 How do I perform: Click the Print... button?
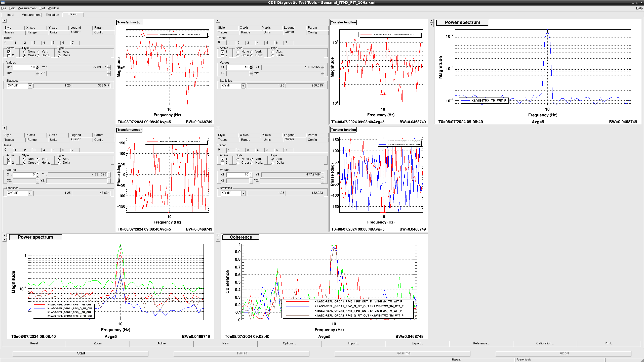(609, 343)
